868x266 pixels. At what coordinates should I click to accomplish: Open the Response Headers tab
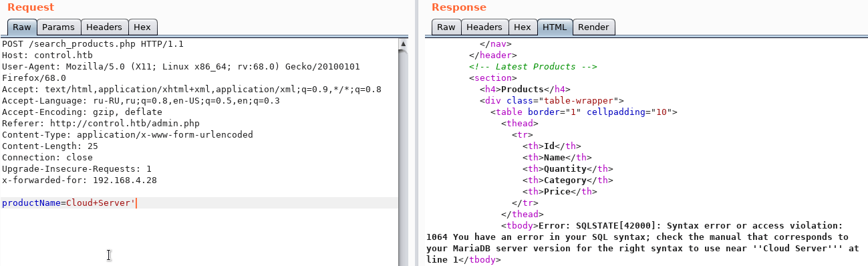[x=484, y=27]
